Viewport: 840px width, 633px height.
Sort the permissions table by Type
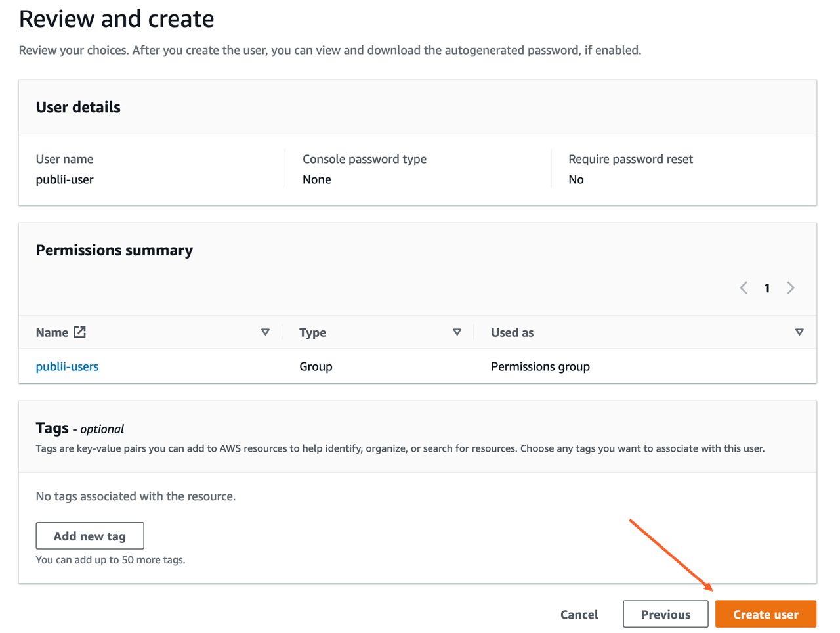point(312,332)
